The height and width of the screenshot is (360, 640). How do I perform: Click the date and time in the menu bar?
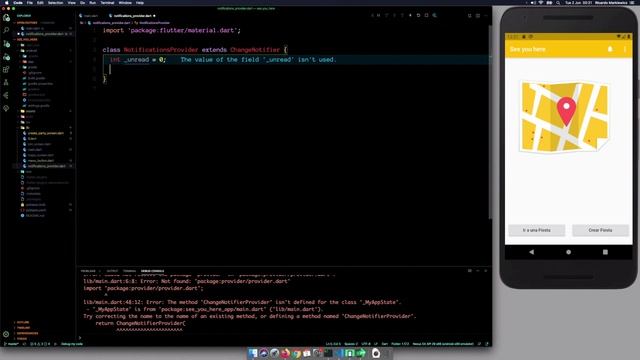pos(578,2)
